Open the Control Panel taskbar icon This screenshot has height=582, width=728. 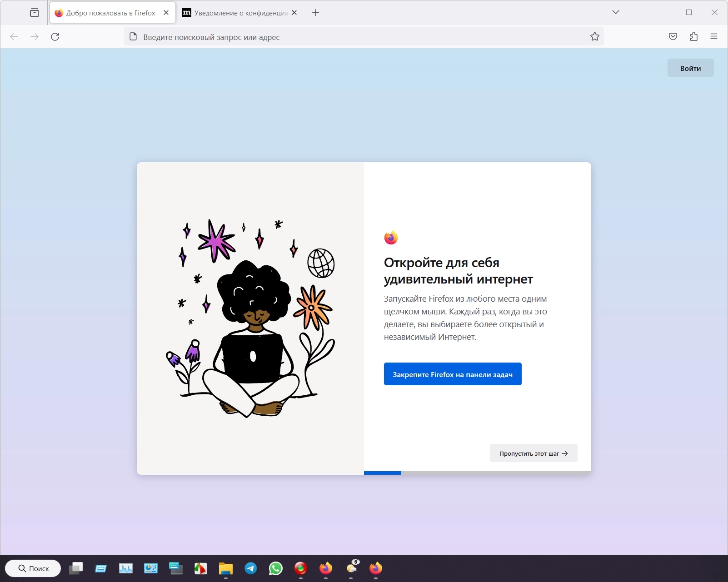click(151, 568)
